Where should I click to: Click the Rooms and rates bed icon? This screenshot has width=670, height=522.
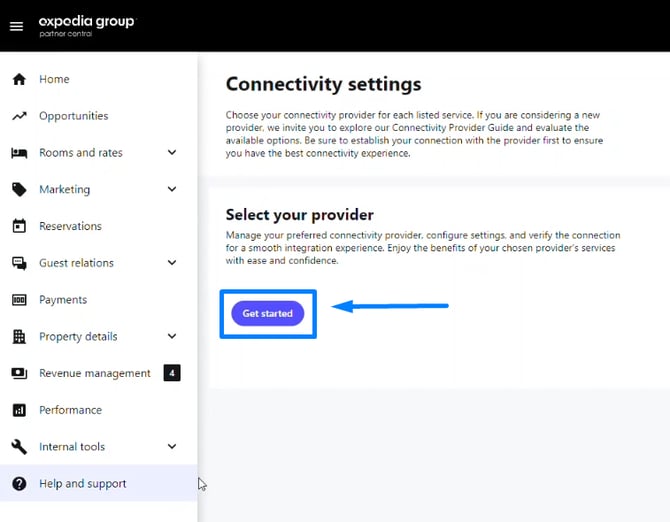(19, 153)
